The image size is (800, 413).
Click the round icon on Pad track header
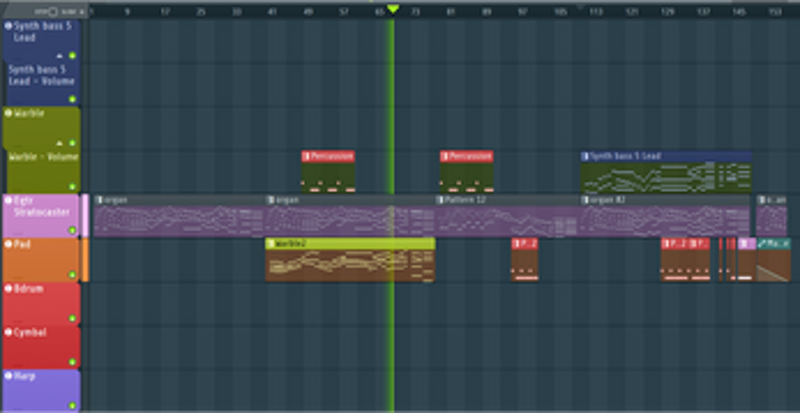coord(8,244)
